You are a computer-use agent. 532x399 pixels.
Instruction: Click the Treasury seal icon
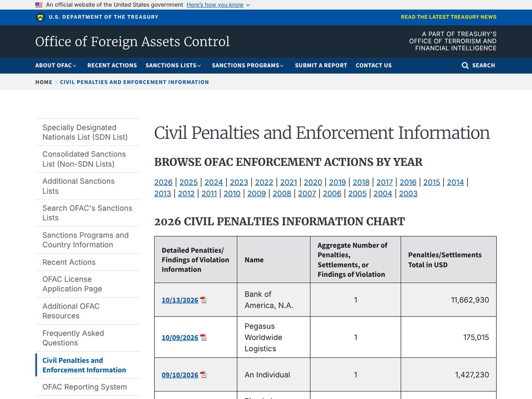(40, 17)
